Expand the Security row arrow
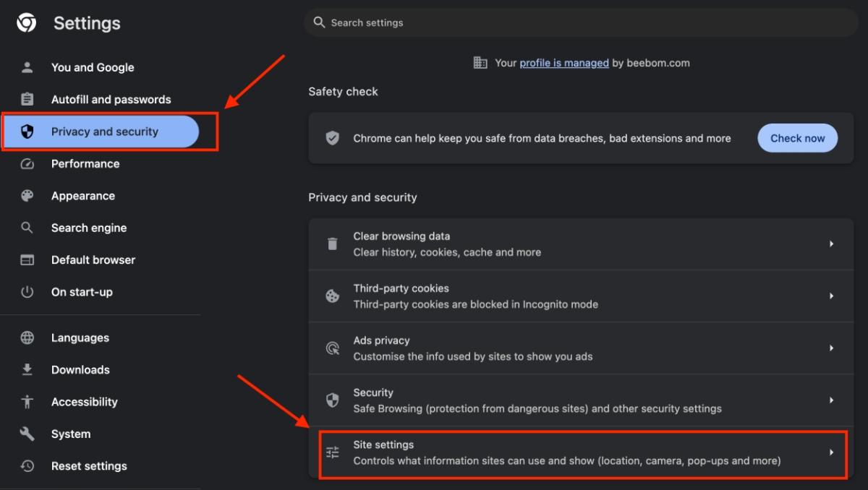This screenshot has width=868, height=490. [831, 400]
